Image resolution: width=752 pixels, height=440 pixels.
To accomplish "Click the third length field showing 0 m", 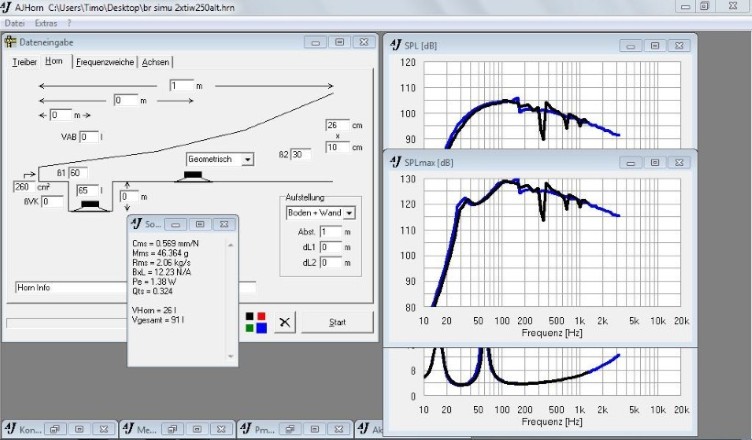I will click(x=60, y=115).
